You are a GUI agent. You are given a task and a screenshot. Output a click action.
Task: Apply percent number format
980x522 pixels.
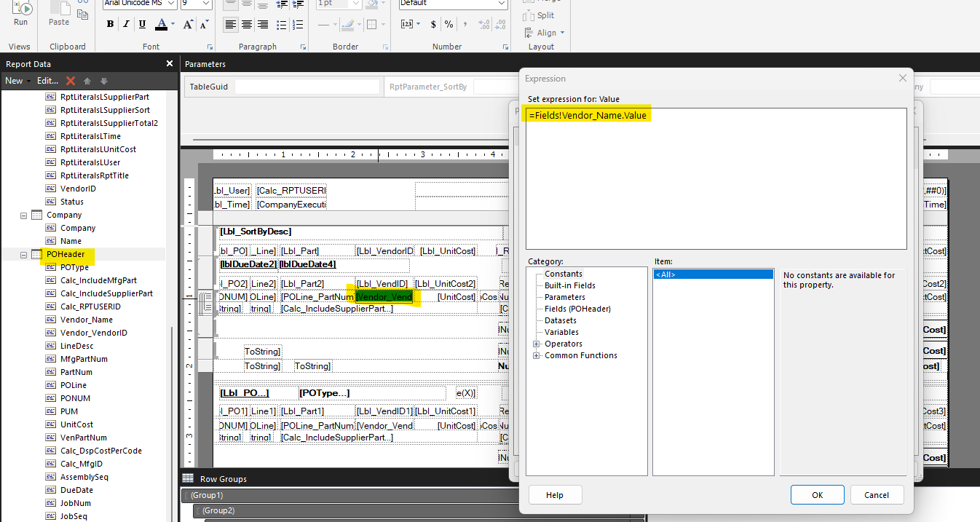click(448, 24)
